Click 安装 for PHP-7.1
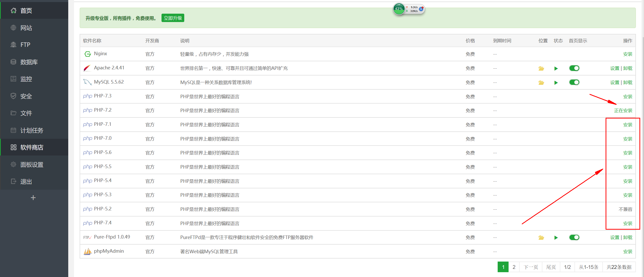 pos(628,125)
